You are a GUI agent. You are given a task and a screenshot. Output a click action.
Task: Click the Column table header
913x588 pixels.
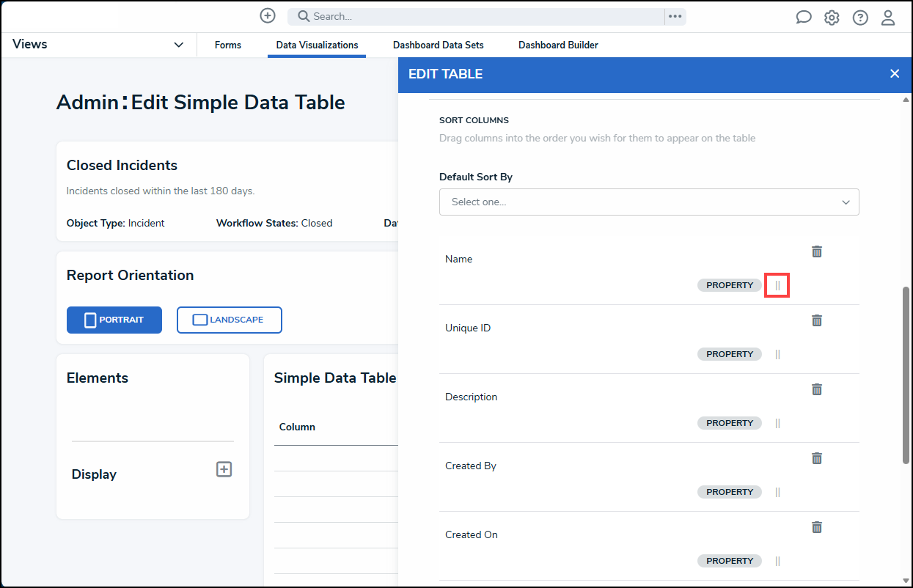(297, 427)
